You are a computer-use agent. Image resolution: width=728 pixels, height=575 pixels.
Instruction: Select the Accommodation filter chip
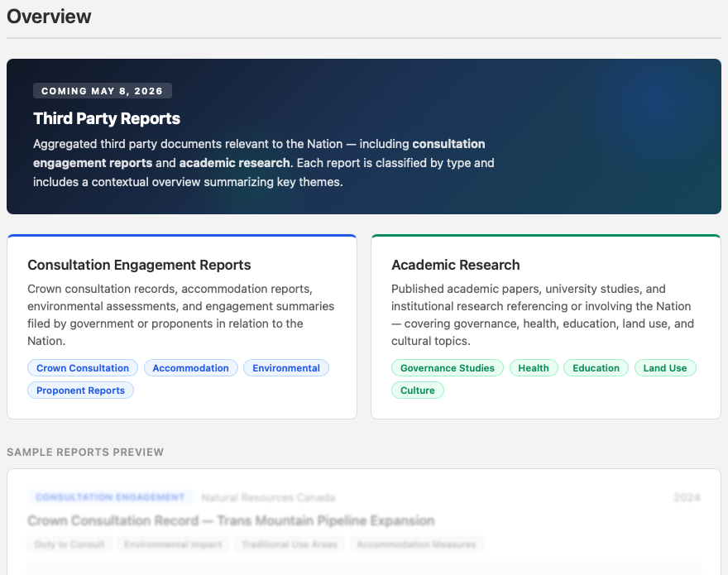click(191, 367)
